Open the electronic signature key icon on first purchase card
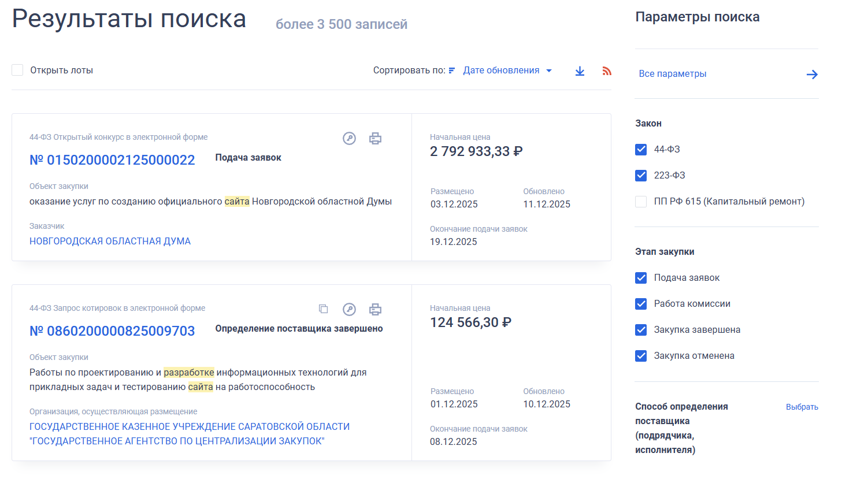Image resolution: width=868 pixels, height=479 pixels. 349,139
